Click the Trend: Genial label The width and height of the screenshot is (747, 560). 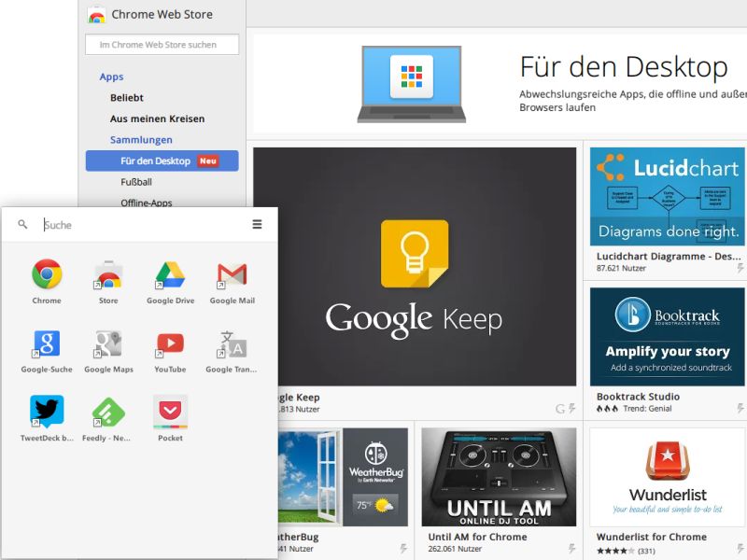point(647,409)
